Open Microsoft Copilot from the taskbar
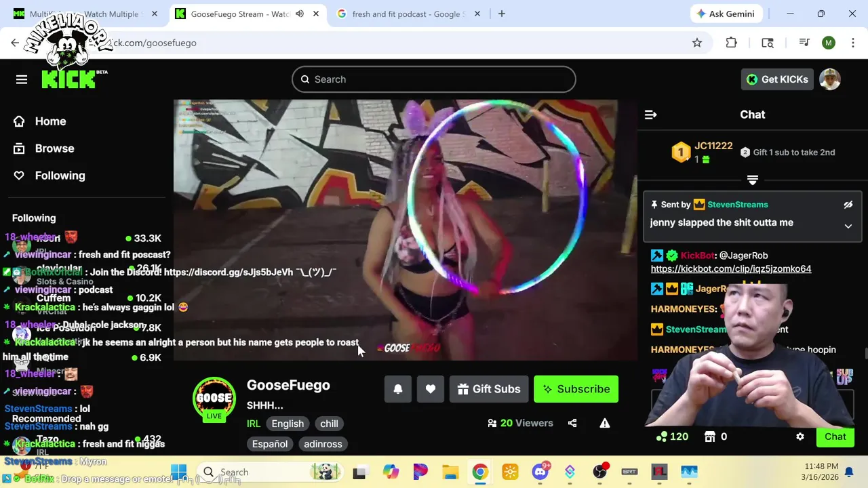The height and width of the screenshot is (488, 868). click(x=391, y=472)
